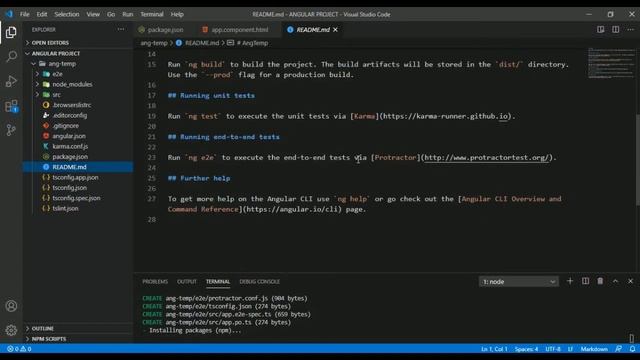
Task: Collapse the Angular Project section
Action: (78, 53)
